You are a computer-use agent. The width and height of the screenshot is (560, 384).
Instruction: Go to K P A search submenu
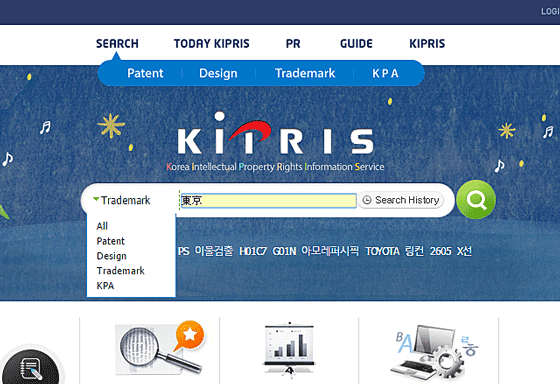click(x=385, y=73)
